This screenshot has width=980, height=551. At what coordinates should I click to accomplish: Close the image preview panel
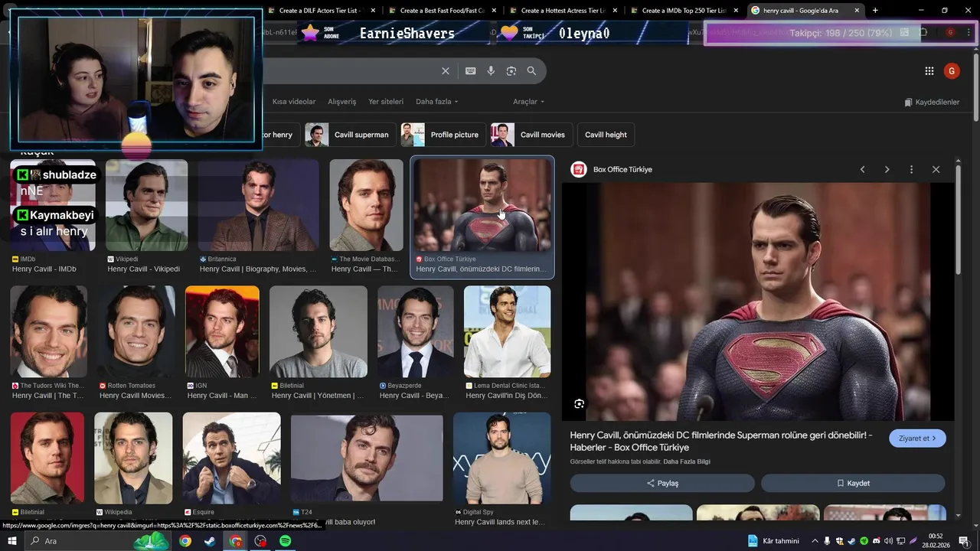(x=936, y=169)
